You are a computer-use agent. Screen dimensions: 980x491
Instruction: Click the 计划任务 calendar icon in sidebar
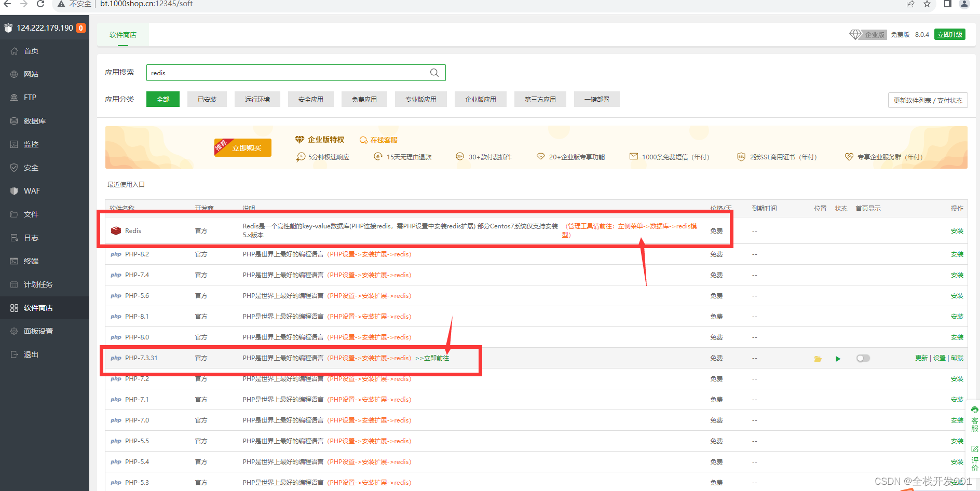click(14, 284)
